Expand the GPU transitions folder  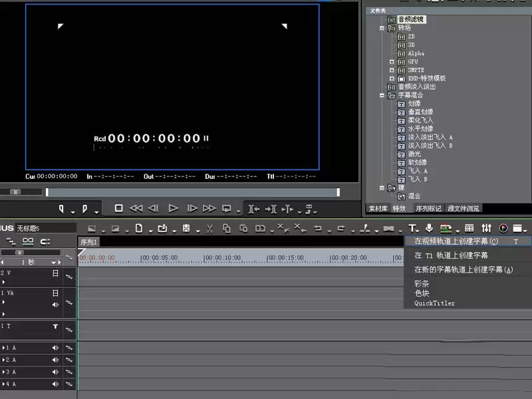pos(392,62)
